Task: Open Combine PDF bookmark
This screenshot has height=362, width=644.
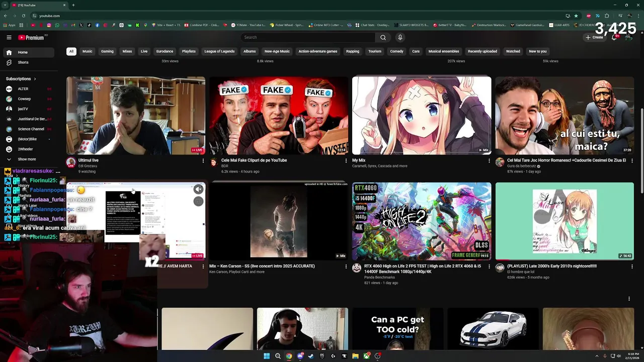Action: [202, 25]
